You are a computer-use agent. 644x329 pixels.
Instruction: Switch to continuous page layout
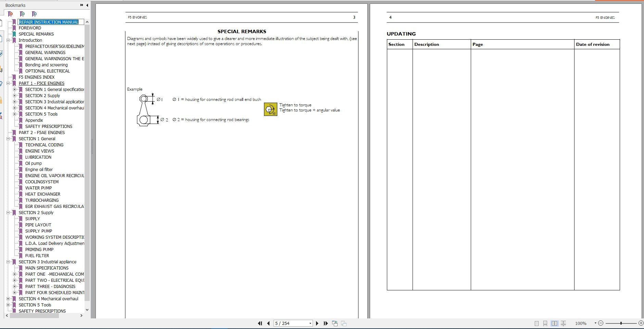(x=545, y=323)
